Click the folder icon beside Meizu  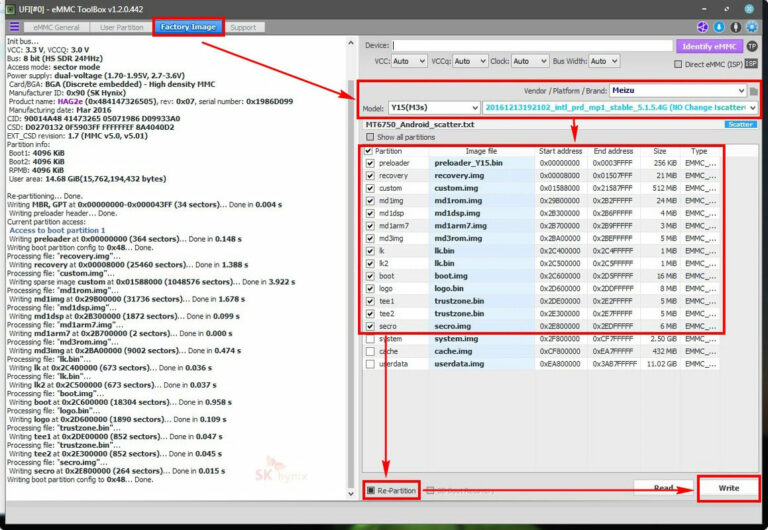[x=753, y=91]
